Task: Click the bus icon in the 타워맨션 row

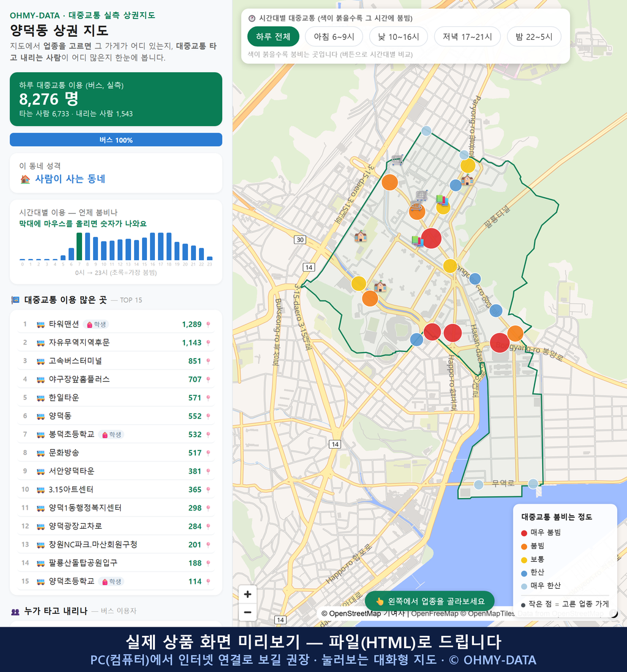Action: 41,325
